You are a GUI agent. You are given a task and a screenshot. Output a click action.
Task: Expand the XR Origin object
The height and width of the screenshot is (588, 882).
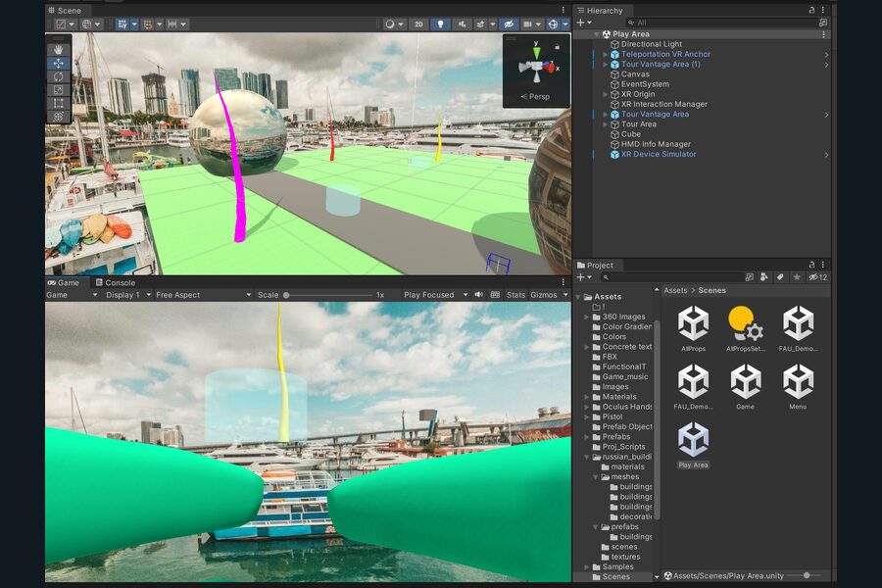(606, 94)
